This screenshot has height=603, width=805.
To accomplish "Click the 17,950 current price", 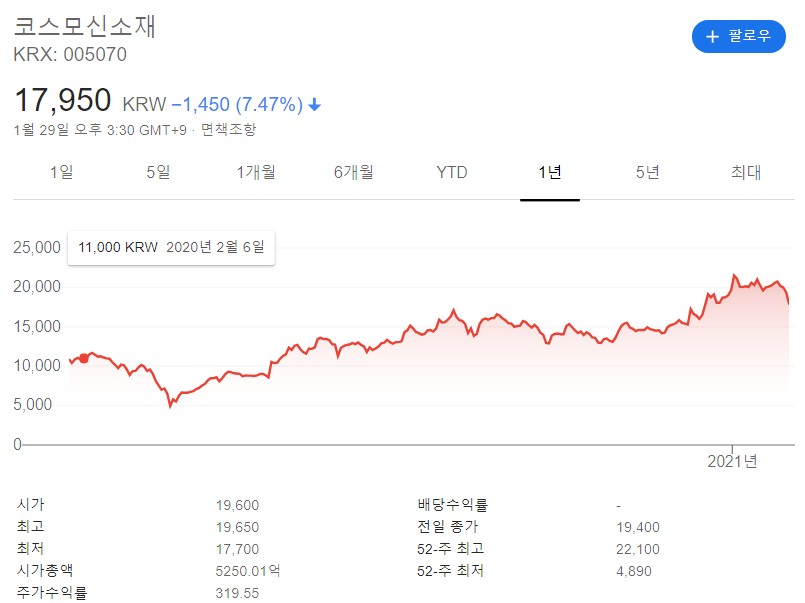I will pyautogui.click(x=63, y=100).
